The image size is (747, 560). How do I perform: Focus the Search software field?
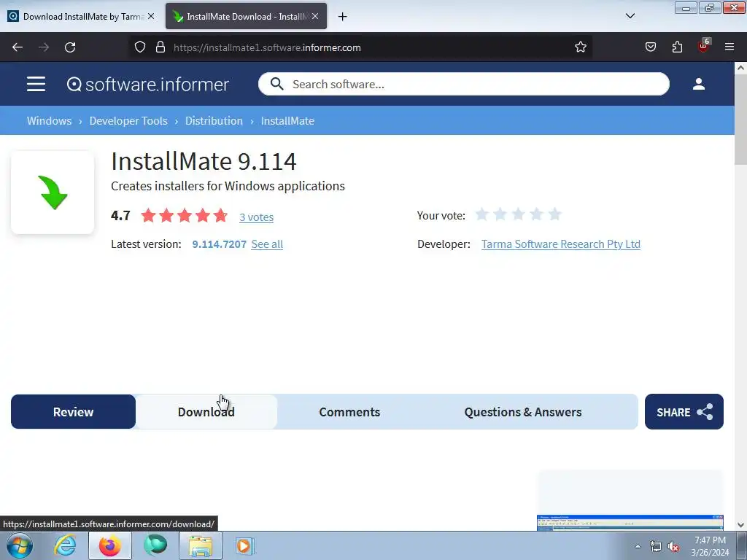[463, 85]
